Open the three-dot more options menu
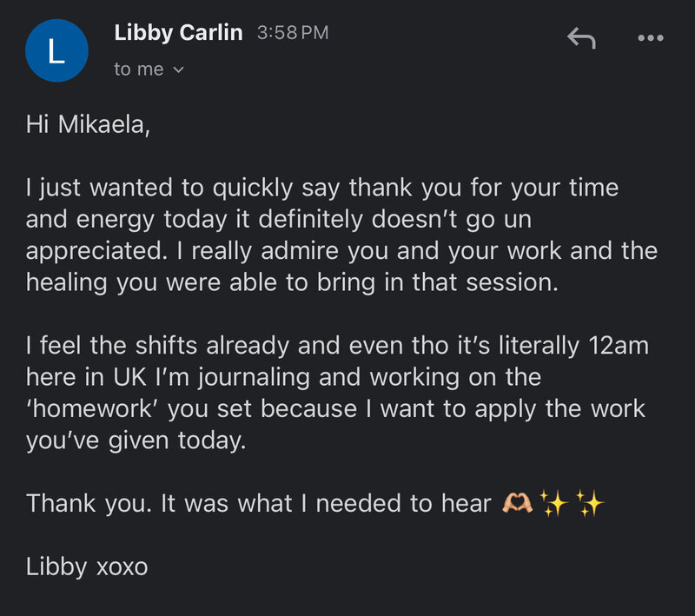Screen dimensions: 695x616 [x=650, y=38]
